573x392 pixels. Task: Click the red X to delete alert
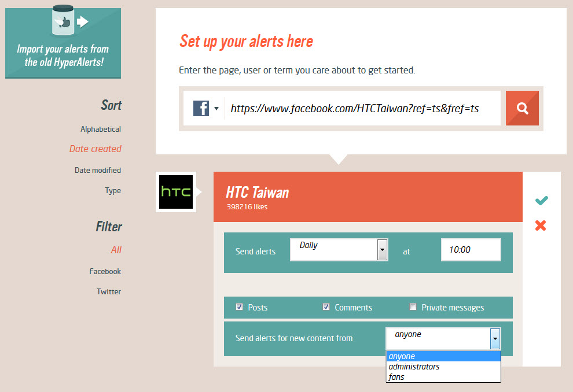541,225
